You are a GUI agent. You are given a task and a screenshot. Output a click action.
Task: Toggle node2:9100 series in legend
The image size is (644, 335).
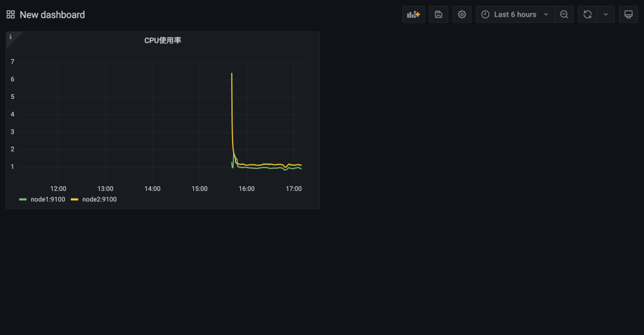click(x=100, y=199)
